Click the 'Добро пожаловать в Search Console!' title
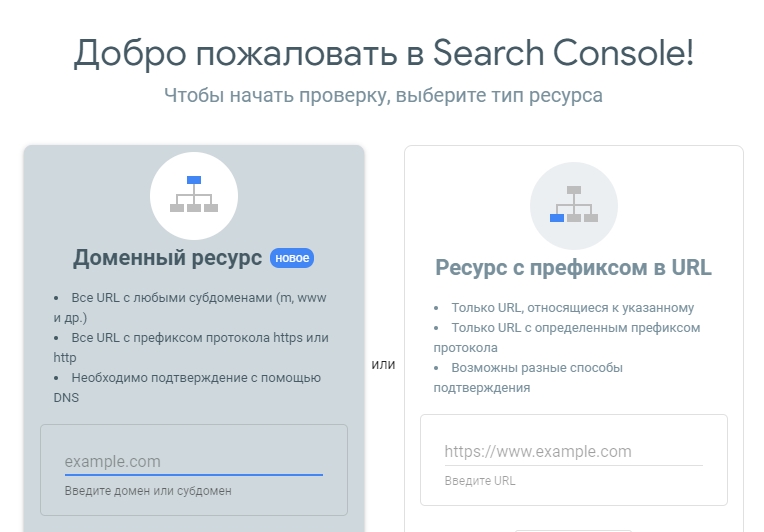Viewport: 764px width, 532px height. point(383,53)
